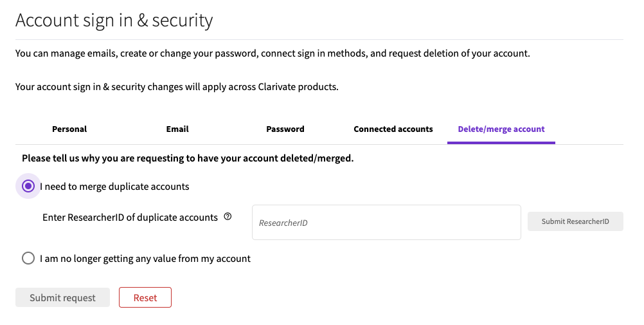The height and width of the screenshot is (325, 644).
Task: Click the "Account sign in & security" heading
Action: 114,21
